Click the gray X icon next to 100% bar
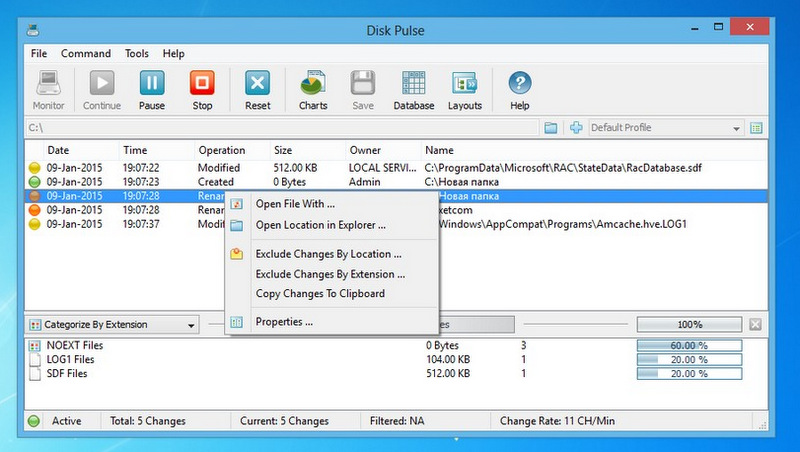Image resolution: width=800 pixels, height=452 pixels. point(756,324)
